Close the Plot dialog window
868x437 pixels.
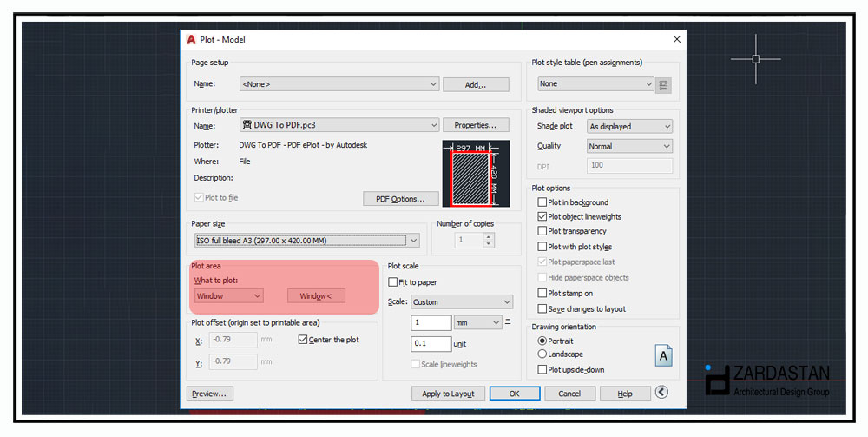click(x=676, y=39)
